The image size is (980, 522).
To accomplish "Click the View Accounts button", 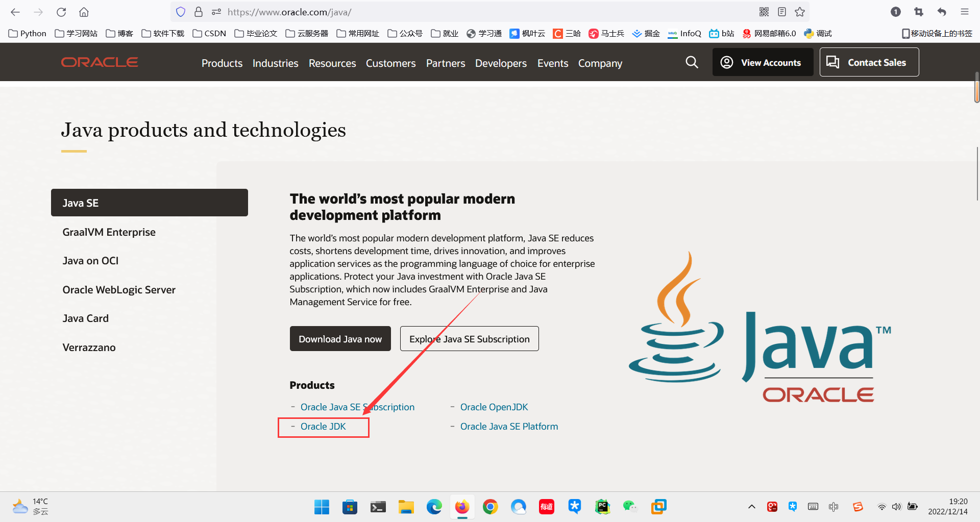I will 763,62.
